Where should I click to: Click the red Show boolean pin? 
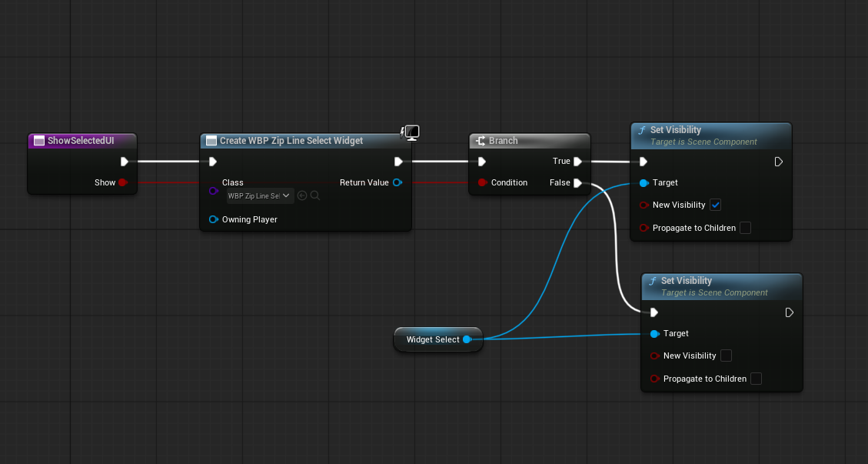[x=122, y=182]
